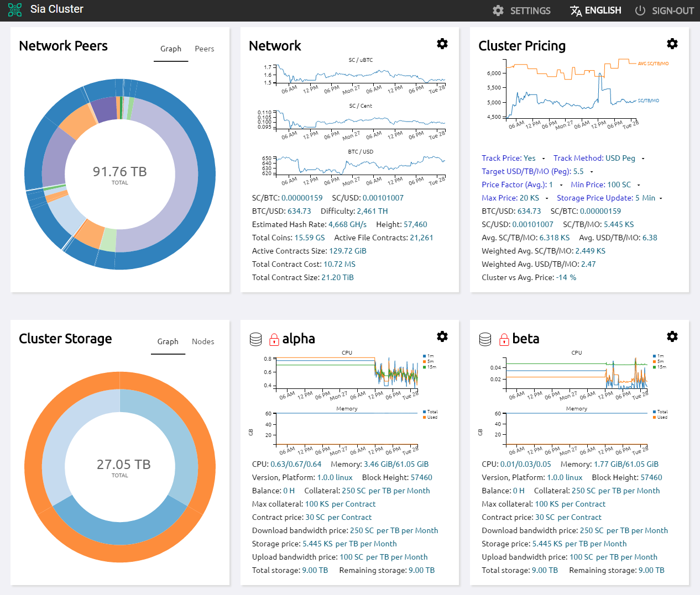Click the Sia Cluster logo icon
Screen dimensions: 700x595
coord(15,10)
